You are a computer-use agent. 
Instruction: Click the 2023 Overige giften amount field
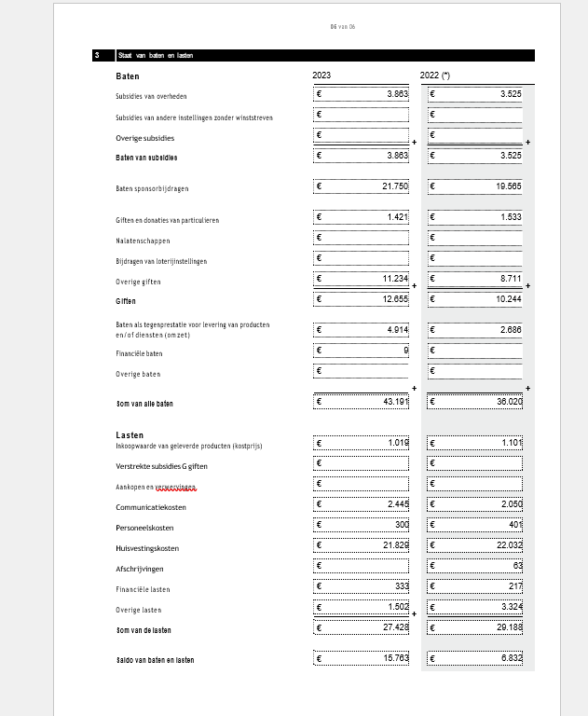coord(362,279)
